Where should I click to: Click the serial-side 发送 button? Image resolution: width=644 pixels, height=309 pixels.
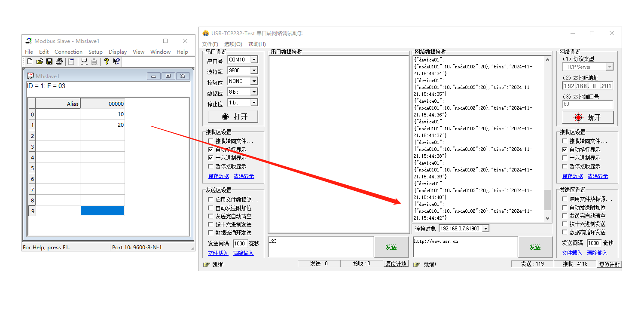click(x=391, y=247)
